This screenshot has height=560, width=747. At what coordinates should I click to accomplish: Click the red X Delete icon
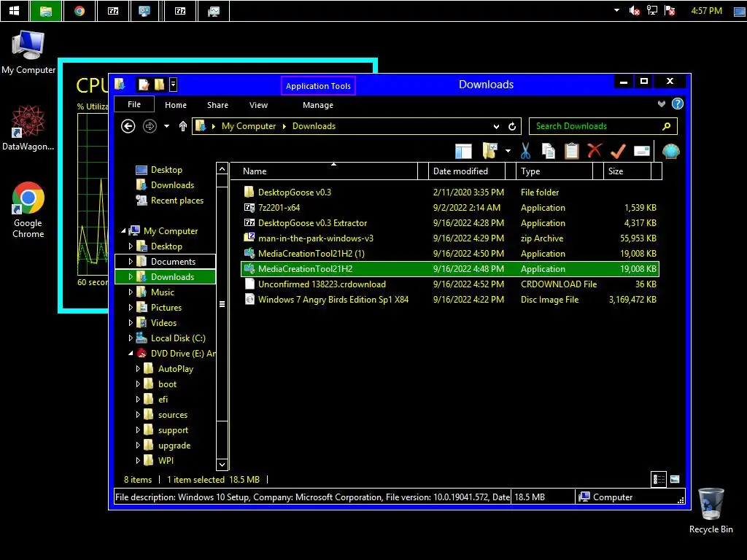pos(595,151)
